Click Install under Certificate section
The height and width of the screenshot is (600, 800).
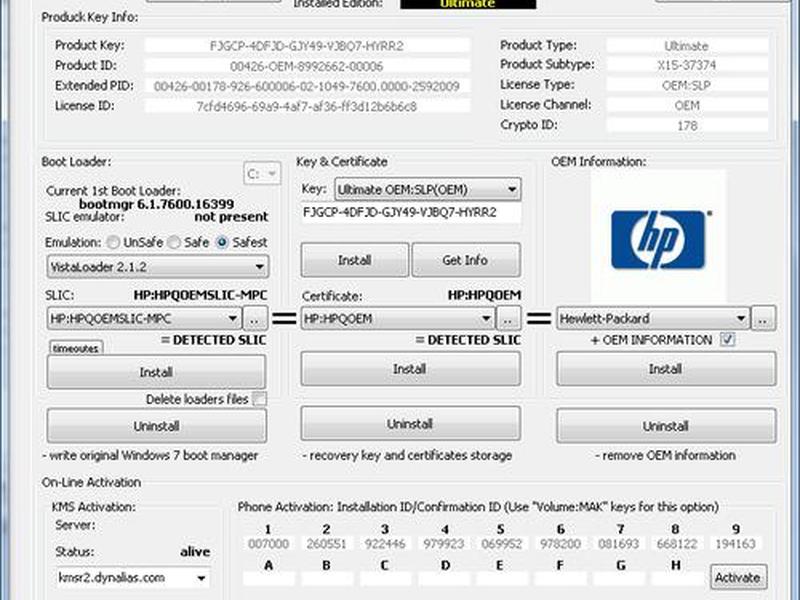pos(410,368)
